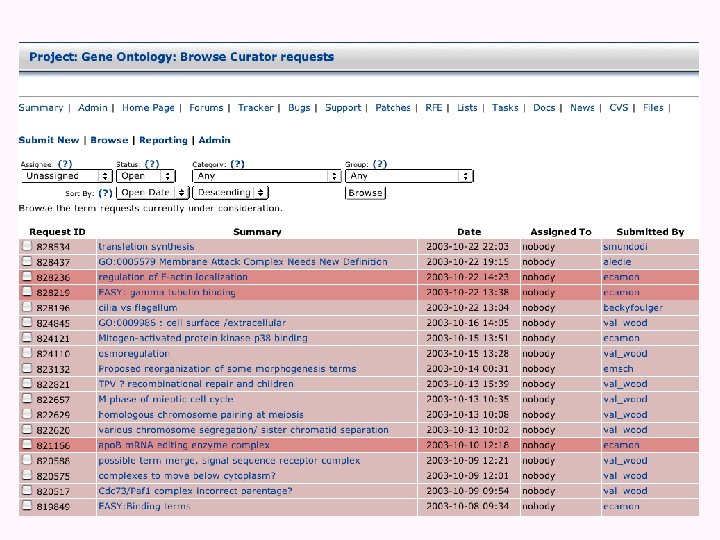Select checkbox for request 819849
720x540 pixels.
[27, 506]
